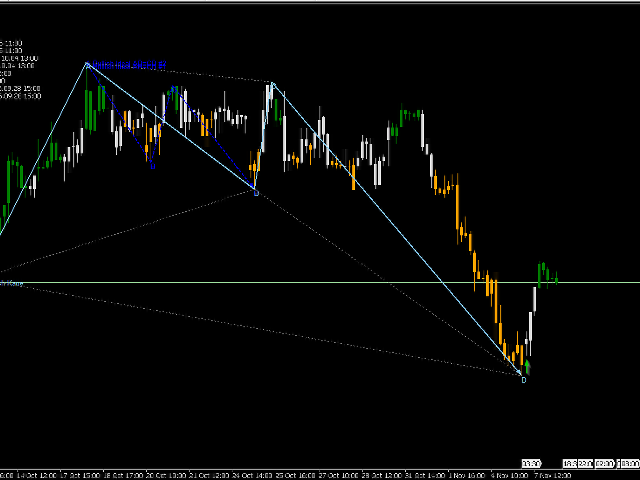Click the text label at the left end of the green line
Image resolution: width=640 pixels, height=480 pixels.
tap(11, 283)
